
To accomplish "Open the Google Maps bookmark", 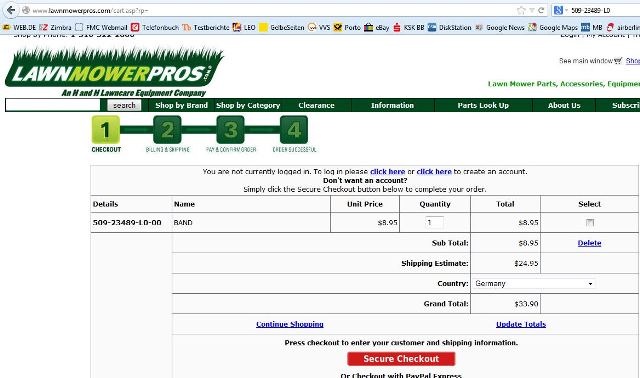I will click(x=553, y=27).
